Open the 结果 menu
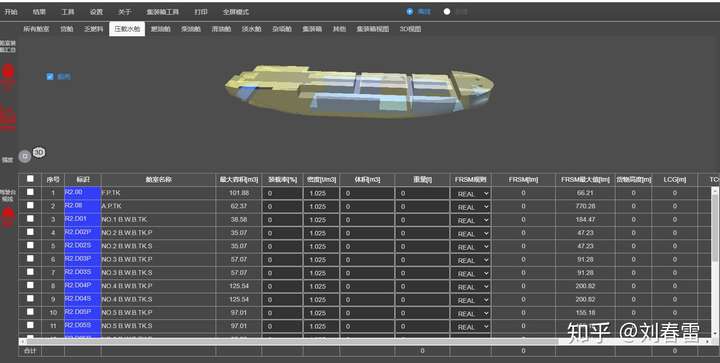Screen dimensions: 720x363 pyautogui.click(x=39, y=12)
